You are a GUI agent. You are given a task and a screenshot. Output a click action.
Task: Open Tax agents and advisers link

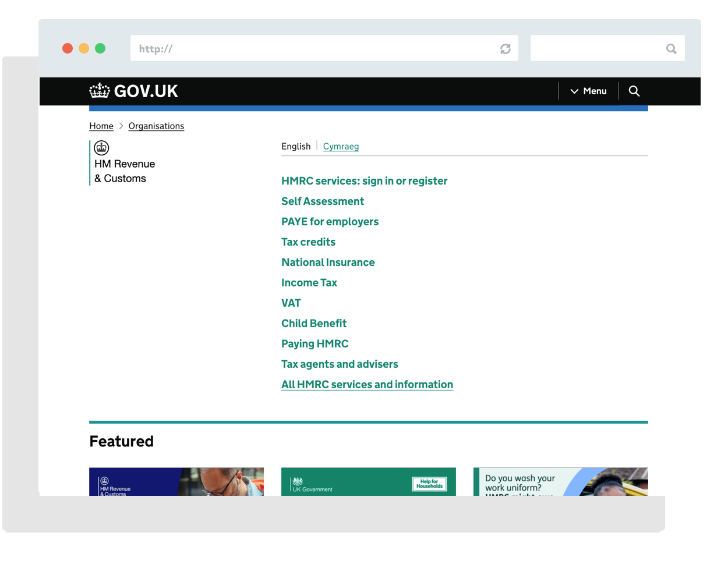tap(340, 364)
